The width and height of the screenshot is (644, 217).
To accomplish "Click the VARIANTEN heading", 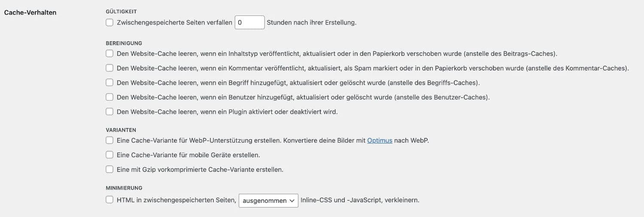I will (x=121, y=130).
